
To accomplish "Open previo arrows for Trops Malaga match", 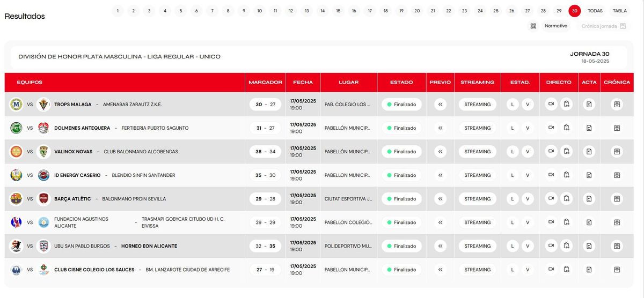I will 441,105.
